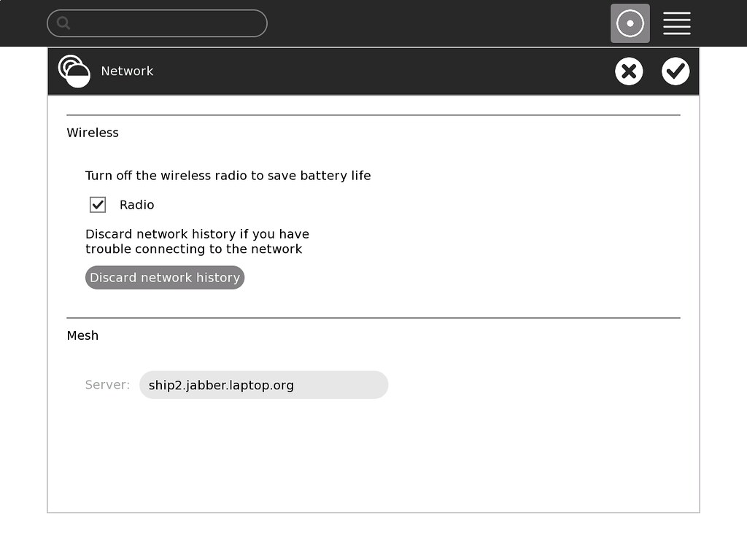Image resolution: width=747 pixels, height=560 pixels.
Task: Click the "Radio" checkbox label
Action: pyautogui.click(x=136, y=205)
